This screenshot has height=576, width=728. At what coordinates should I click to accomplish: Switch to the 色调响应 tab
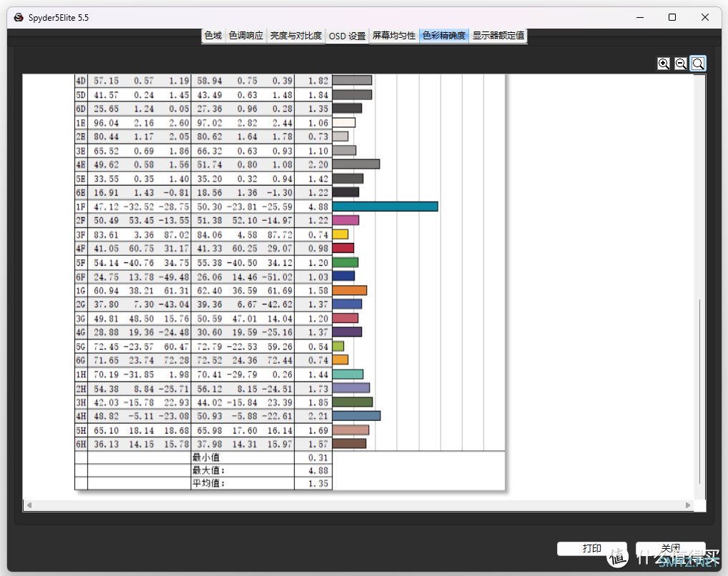(x=245, y=35)
